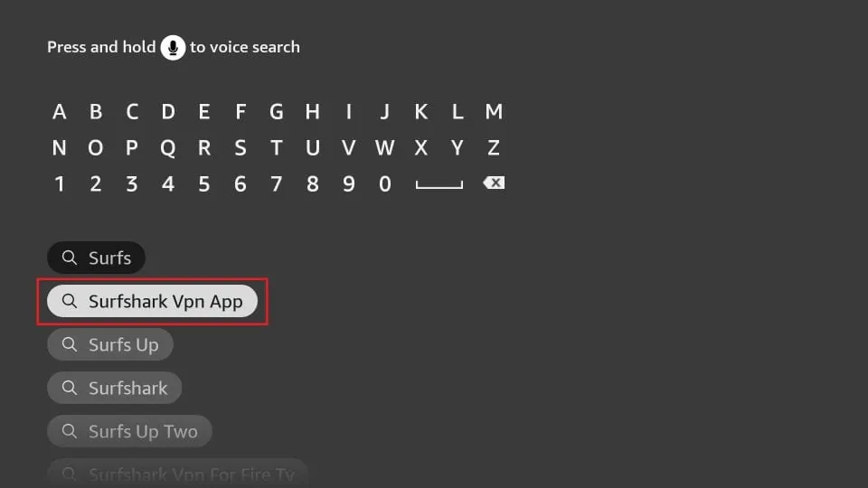Select the space bar key
The width and height of the screenshot is (868, 488).
coord(439,184)
